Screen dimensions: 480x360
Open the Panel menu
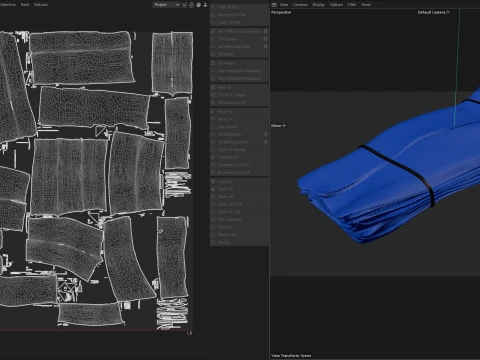pyautogui.click(x=366, y=5)
